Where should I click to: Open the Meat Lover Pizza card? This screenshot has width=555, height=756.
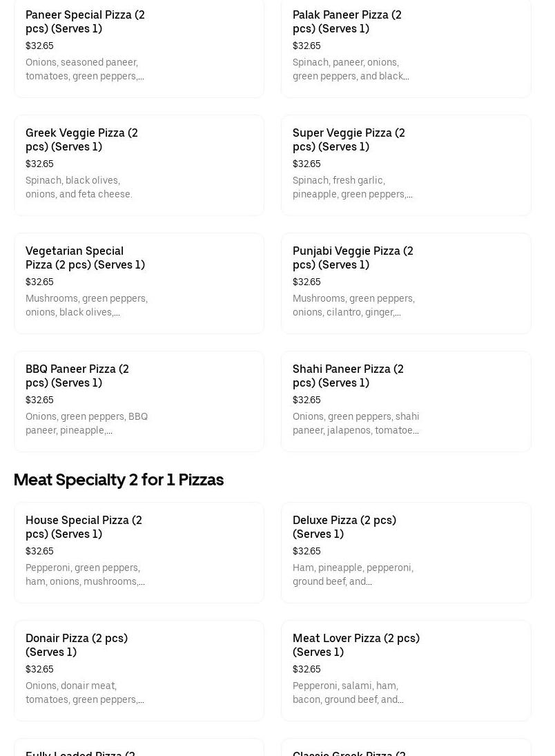(406, 670)
